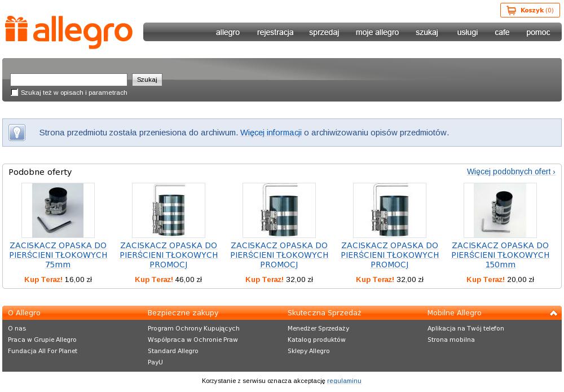
Task: Click the 'Skuteczna Sprzedaż' footer heading
Action: 324,313
